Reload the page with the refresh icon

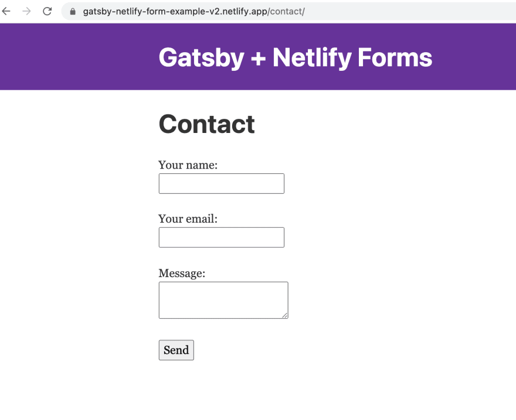click(x=47, y=11)
